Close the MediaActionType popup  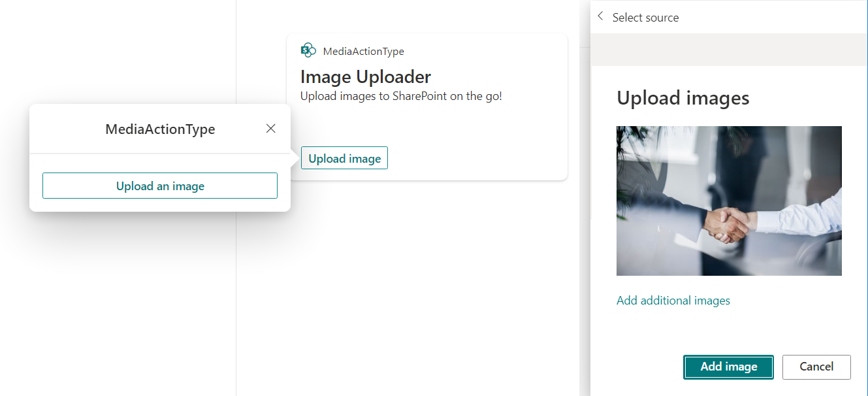(271, 129)
